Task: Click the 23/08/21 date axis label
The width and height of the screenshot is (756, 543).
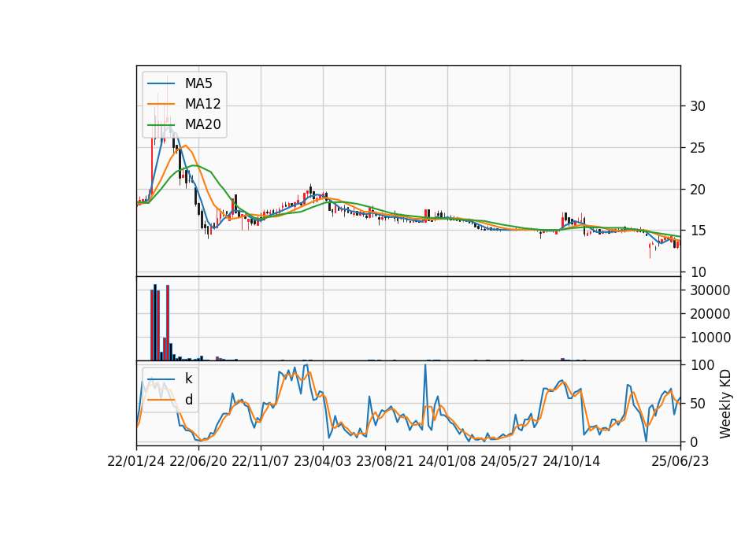Action: [385, 462]
